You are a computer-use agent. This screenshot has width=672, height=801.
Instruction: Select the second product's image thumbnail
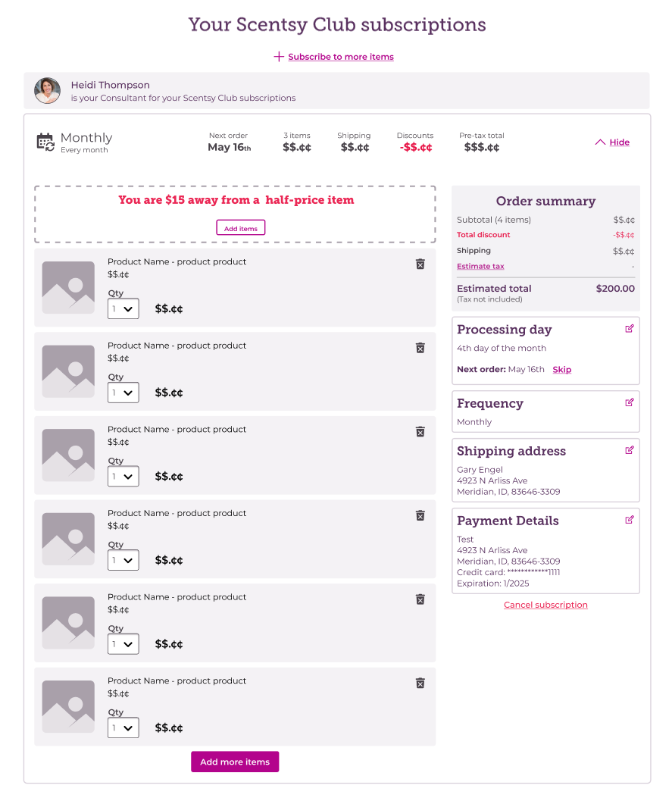click(x=68, y=371)
